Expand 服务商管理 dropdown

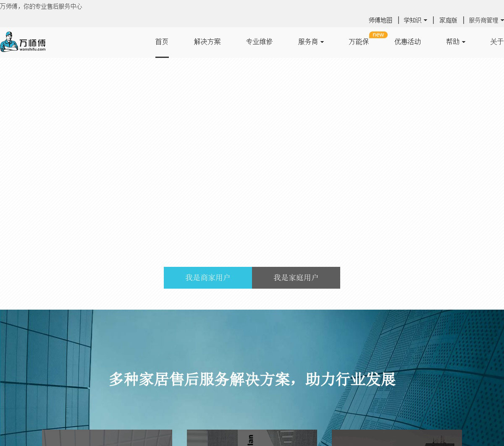coord(486,20)
